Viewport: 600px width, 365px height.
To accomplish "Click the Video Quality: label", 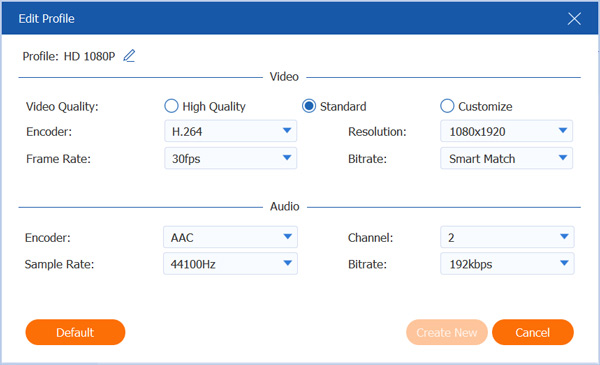I will 62,106.
